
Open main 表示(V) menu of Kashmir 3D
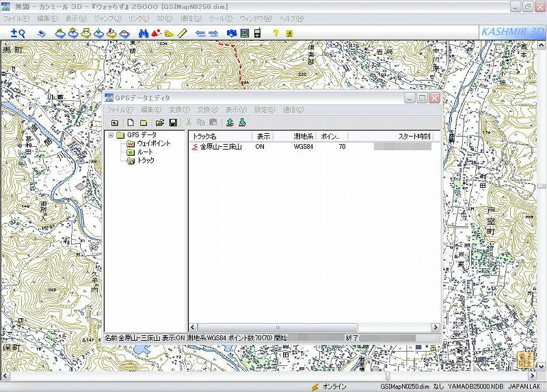coord(76,18)
